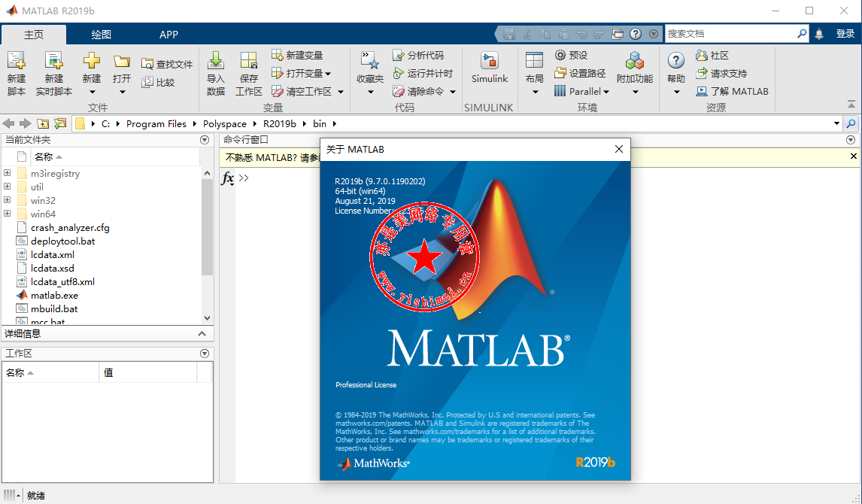Image resolution: width=862 pixels, height=504 pixels.
Task: Click the undo arrow in quick access toolbar
Action: 581,34
